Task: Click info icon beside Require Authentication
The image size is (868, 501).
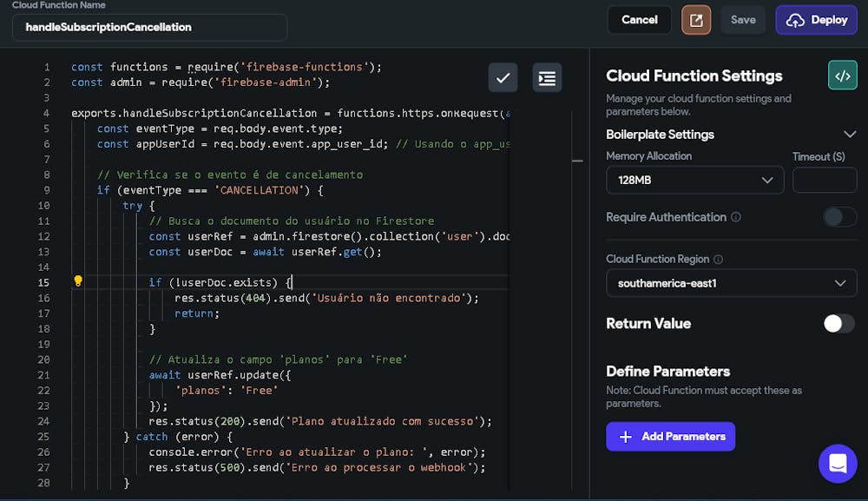Action: [736, 217]
